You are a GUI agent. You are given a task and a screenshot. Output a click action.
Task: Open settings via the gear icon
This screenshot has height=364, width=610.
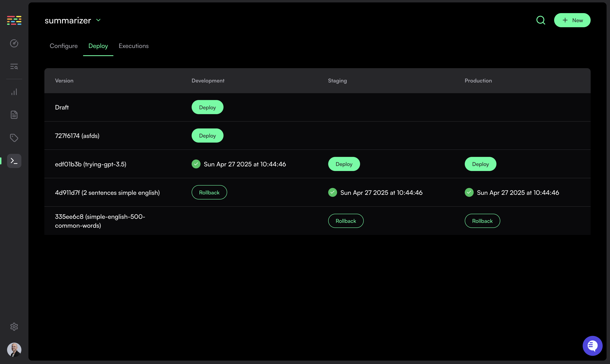(14, 326)
